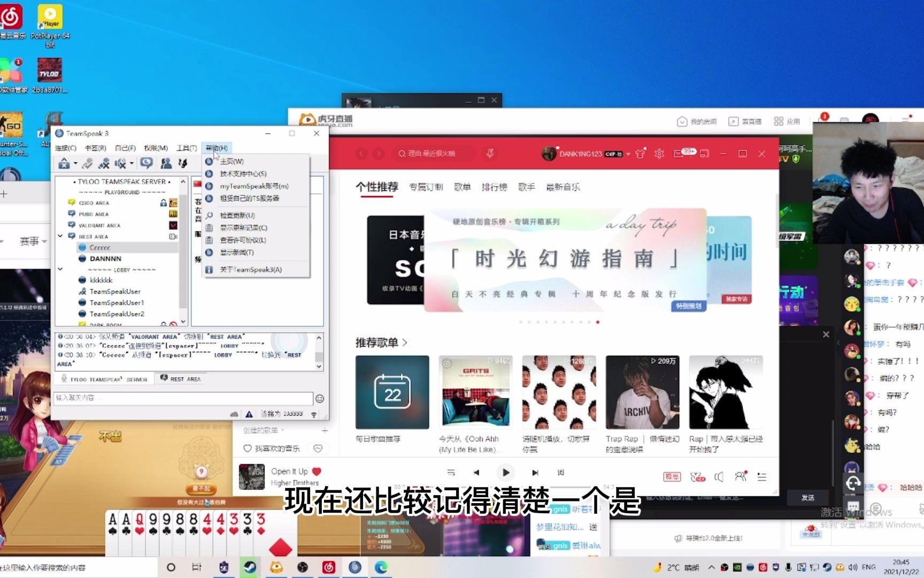
Task: Toggle playback order icon in player bar
Action: [451, 473]
